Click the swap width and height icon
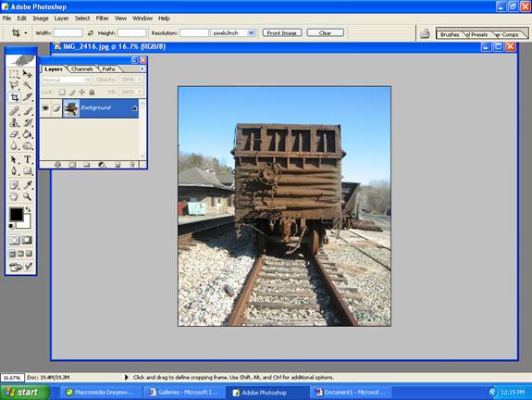 (91, 33)
